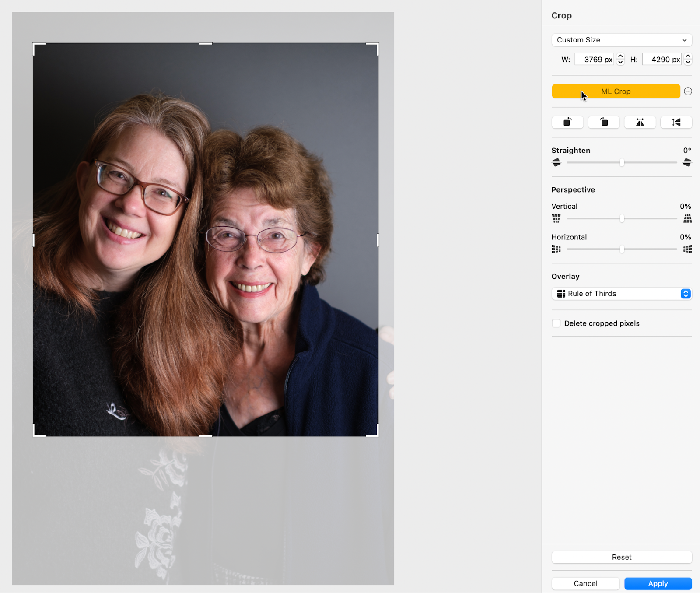700x593 pixels.
Task: Click vertical perspective increase icon
Action: [687, 218]
